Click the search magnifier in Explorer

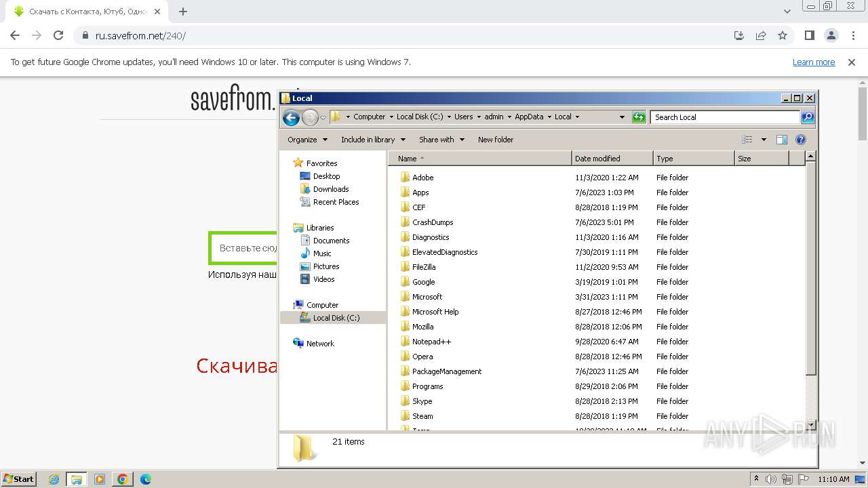click(807, 117)
